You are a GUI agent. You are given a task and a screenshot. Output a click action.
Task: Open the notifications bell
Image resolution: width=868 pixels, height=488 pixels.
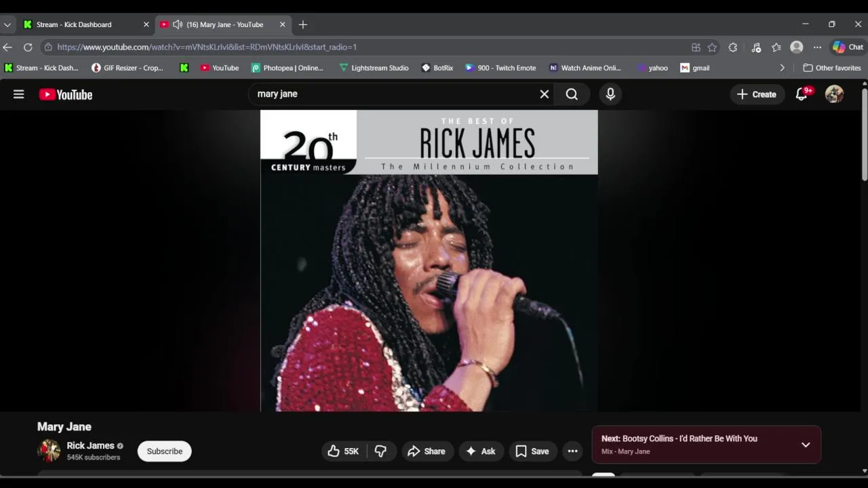[x=802, y=94]
